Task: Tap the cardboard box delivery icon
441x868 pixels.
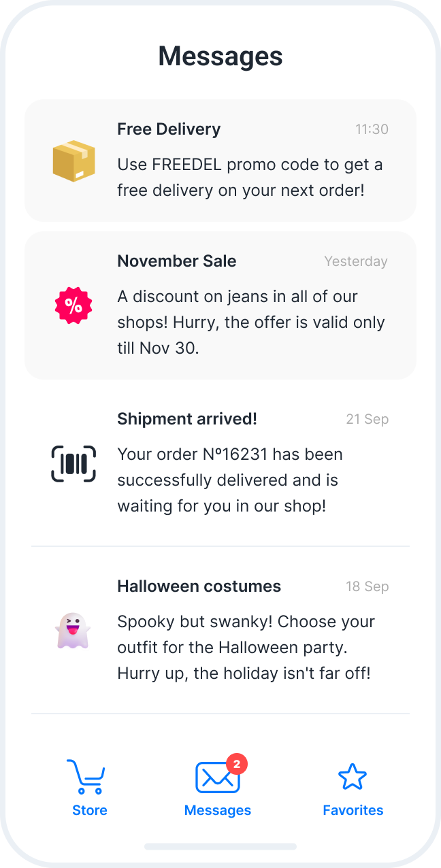Action: click(x=73, y=161)
